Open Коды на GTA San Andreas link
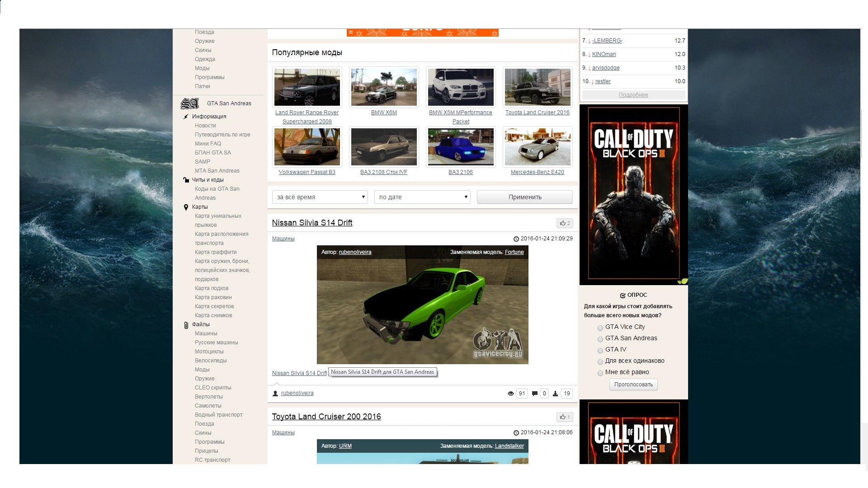 [217, 193]
